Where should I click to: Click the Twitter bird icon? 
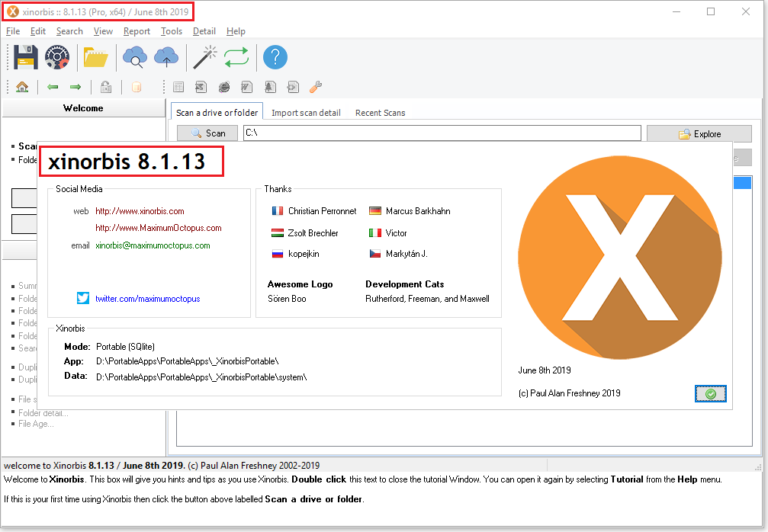pyautogui.click(x=83, y=298)
